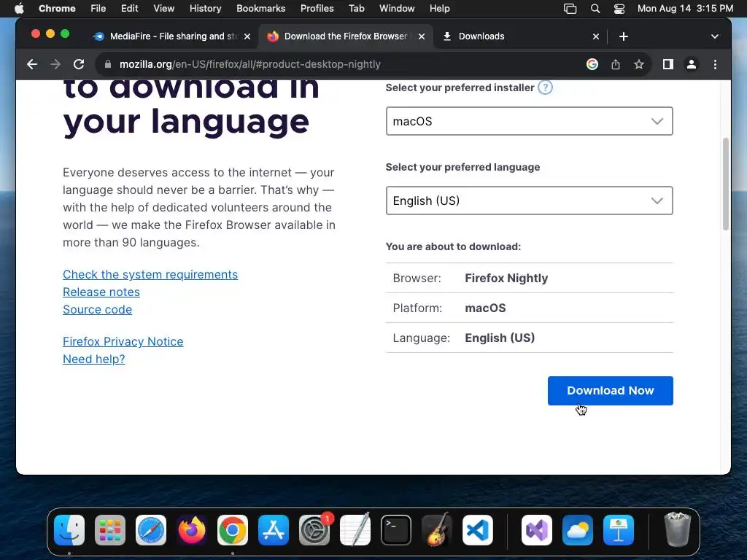Open Visual Studio Code from the Dock
Viewport: 747px width, 560px height.
[x=478, y=530]
